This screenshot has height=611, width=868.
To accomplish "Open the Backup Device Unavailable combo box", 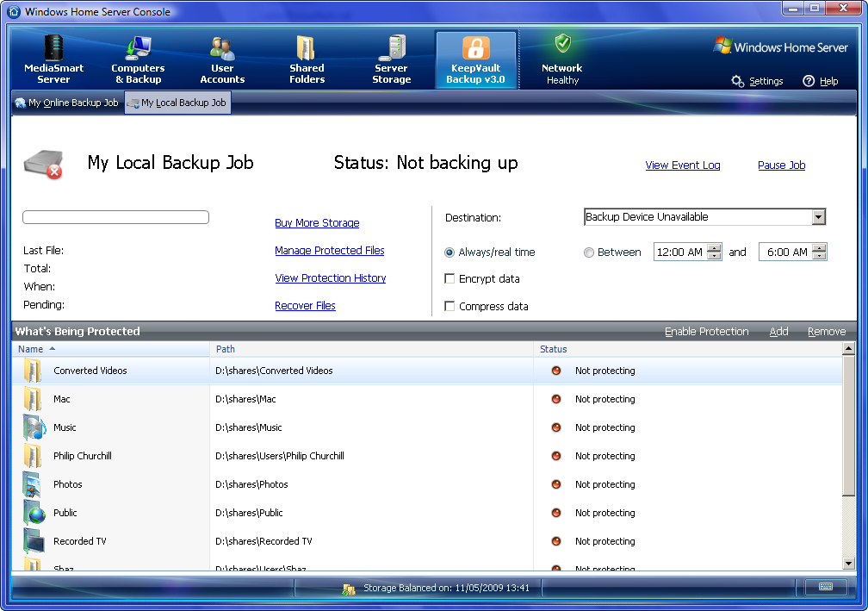I will 704,216.
